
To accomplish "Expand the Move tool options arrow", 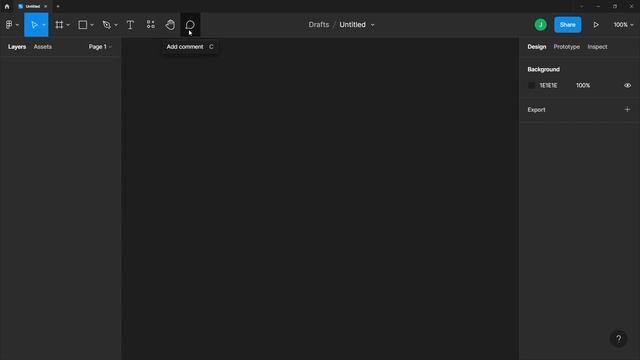I will click(44, 25).
